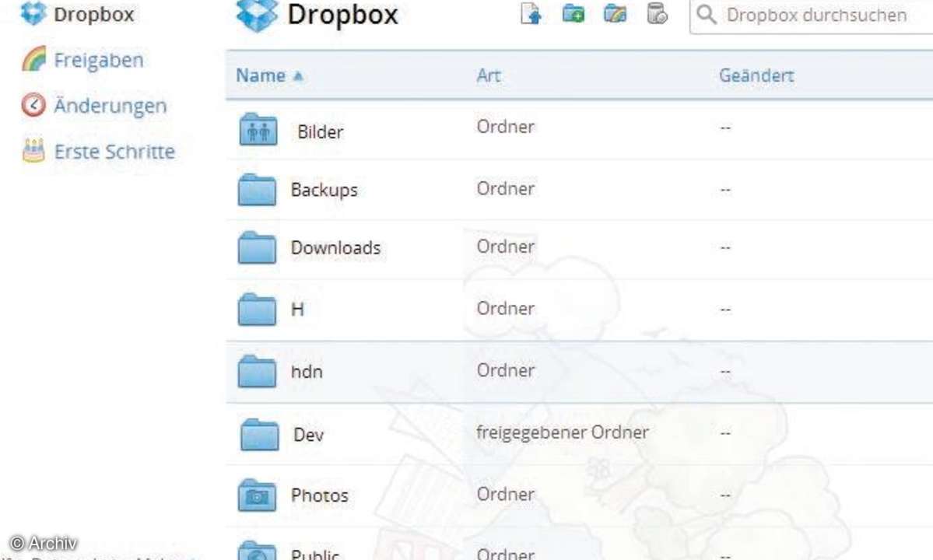Click the Backups folder icon
This screenshot has width=933, height=560.
click(x=257, y=190)
